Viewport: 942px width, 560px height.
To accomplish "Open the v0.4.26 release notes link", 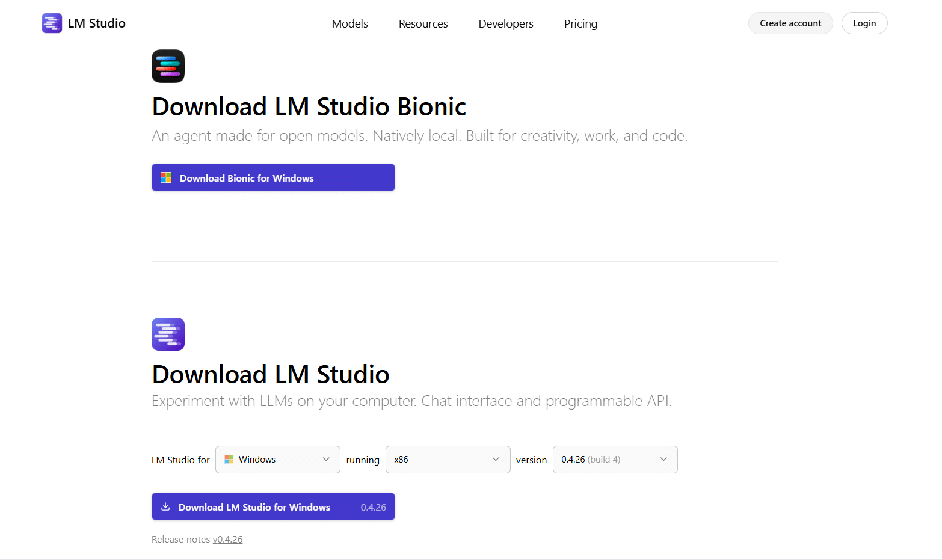I will tap(227, 539).
